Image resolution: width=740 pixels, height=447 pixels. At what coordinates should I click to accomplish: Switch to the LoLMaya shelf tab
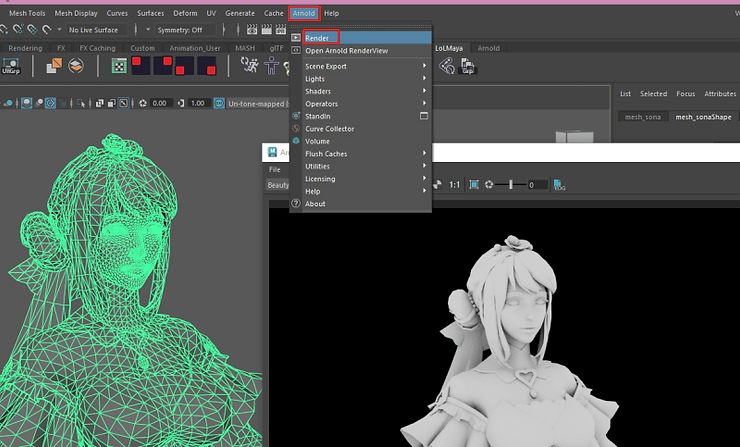pos(450,47)
